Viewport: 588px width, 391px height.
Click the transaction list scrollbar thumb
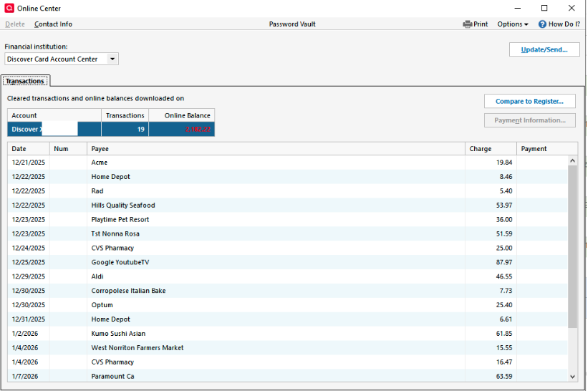coord(572,246)
